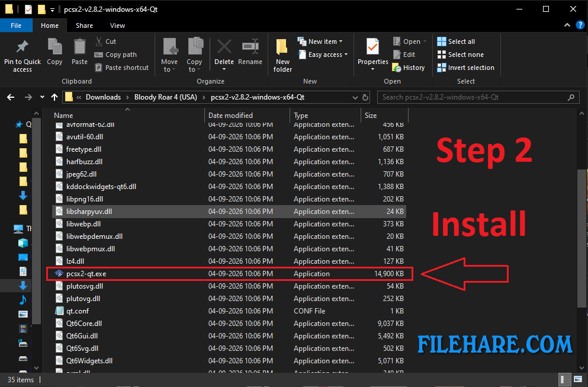Open Properties dropdown arrow
Viewport: 588px width, 387px height.
(372, 69)
